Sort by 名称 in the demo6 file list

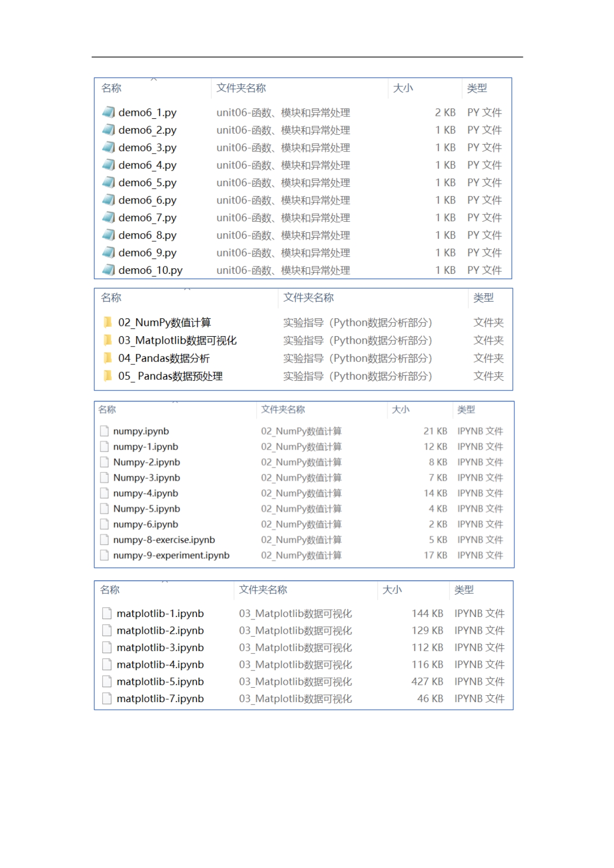[111, 88]
